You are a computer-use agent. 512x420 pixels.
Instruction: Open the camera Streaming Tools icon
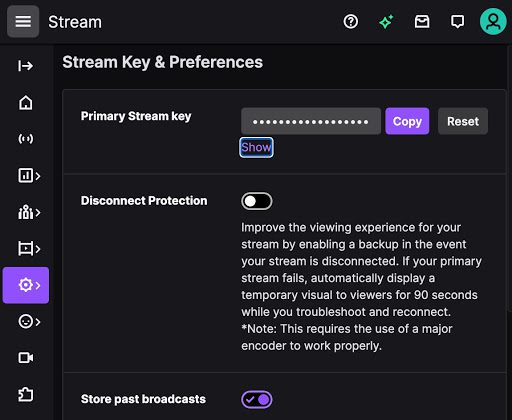click(26, 358)
